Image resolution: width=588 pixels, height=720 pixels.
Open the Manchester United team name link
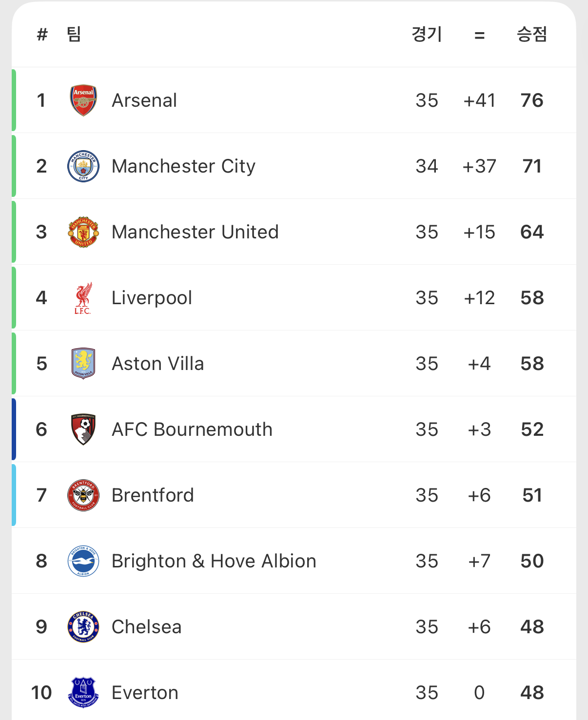coord(195,232)
